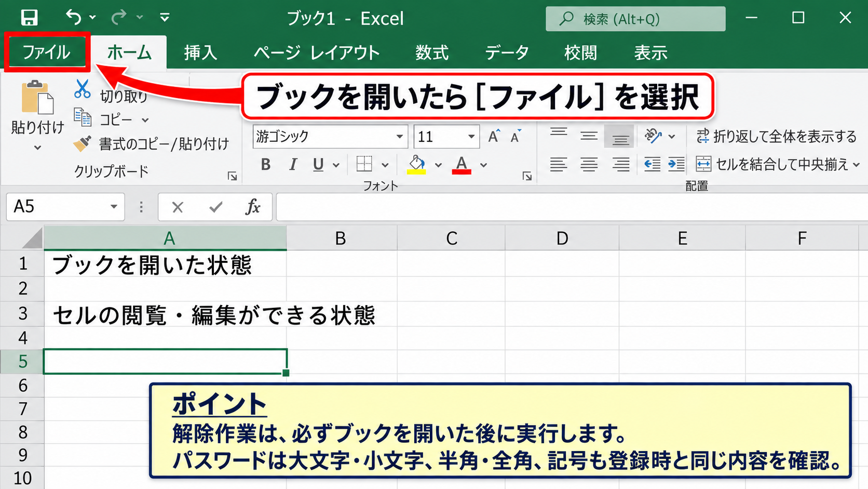The image size is (868, 489).
Task: Click the Paste (貼り付け) clipboard icon
Action: [37, 97]
